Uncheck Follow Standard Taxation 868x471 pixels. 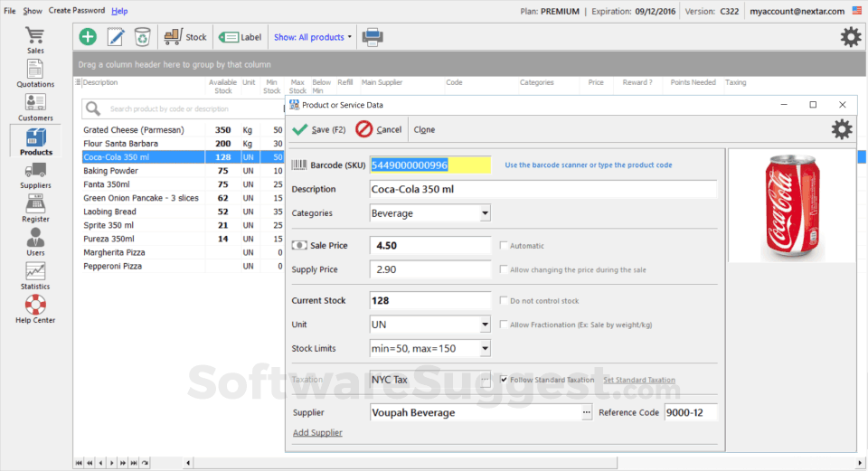(504, 380)
